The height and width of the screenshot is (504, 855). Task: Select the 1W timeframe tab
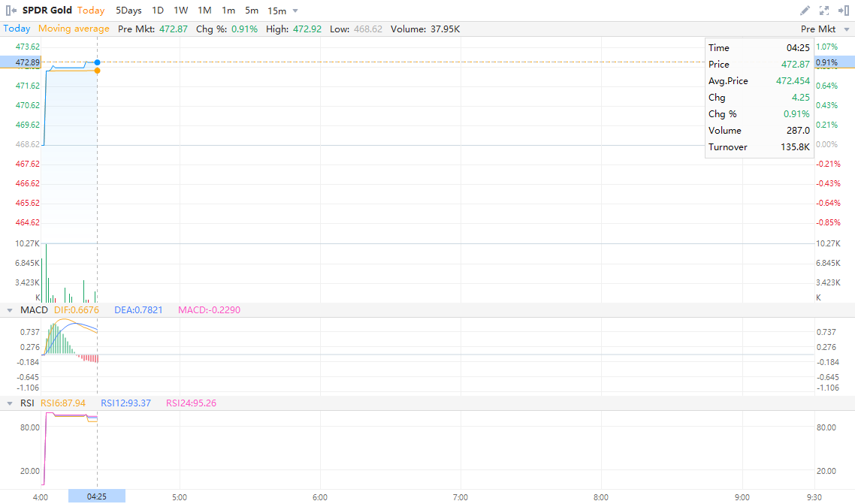click(x=181, y=11)
